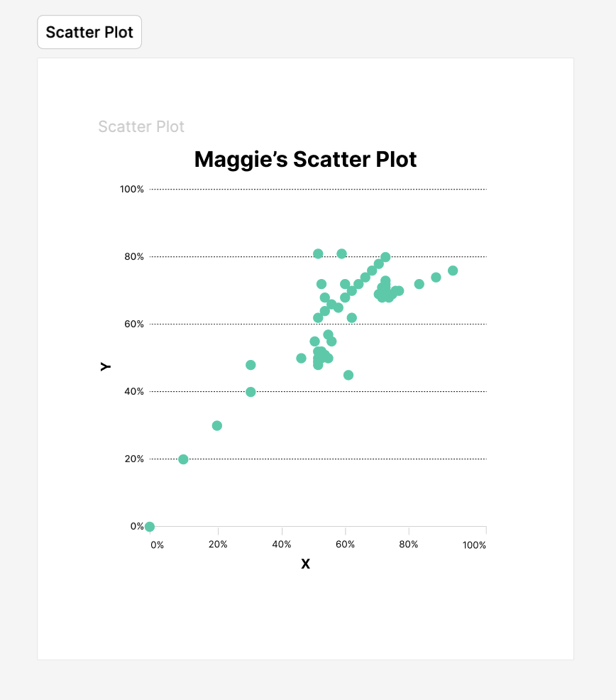Click the 100% label on the Y axis
The image size is (616, 700).
coord(132,190)
